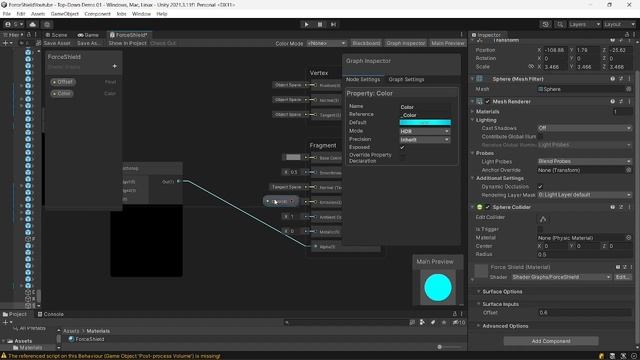Toggle the Is Trigger checkbox
The height and width of the screenshot is (360, 640).
(x=540, y=229)
